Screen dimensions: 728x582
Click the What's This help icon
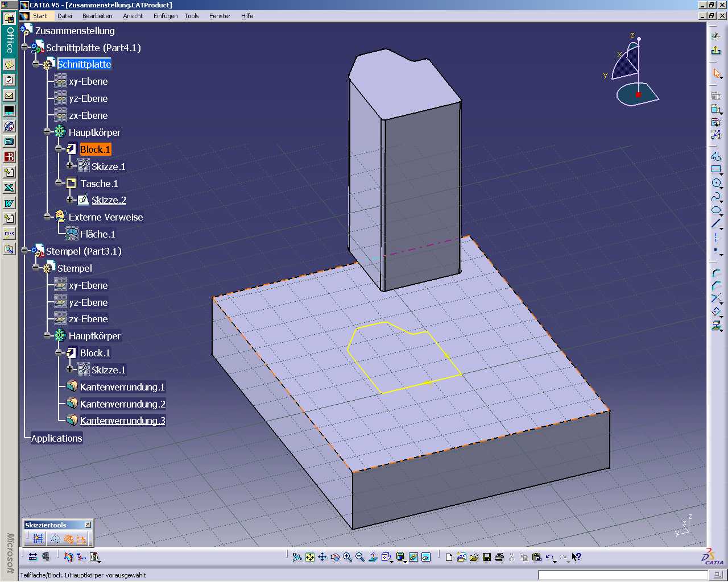(577, 557)
